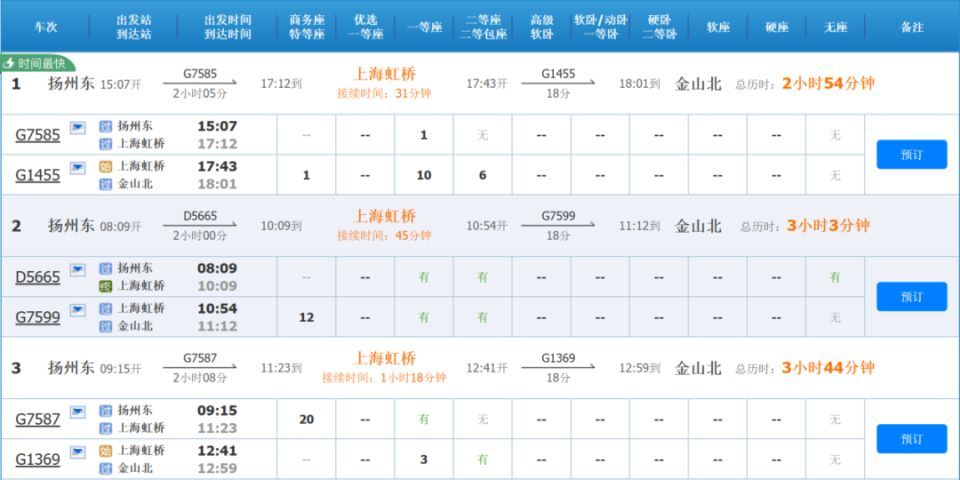The width and height of the screenshot is (960, 480).
Task: Click transfer time 接续时间：31分钟
Action: click(x=384, y=94)
